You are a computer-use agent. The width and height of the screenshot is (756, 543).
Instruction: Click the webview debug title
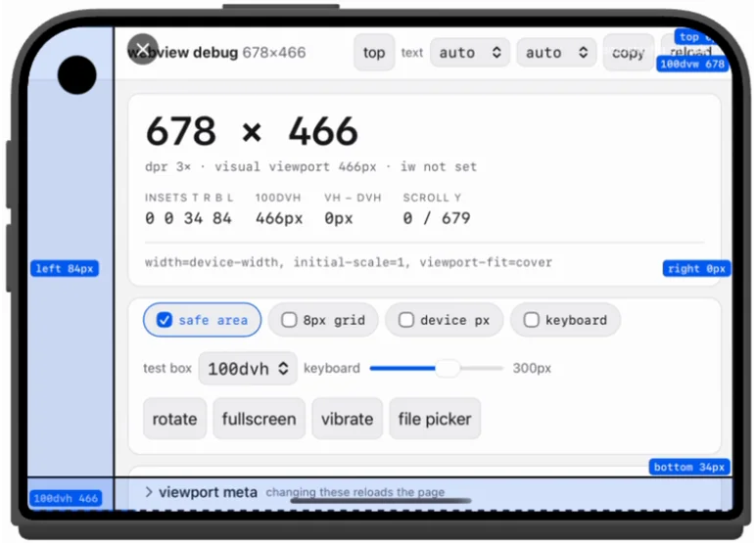click(x=183, y=52)
